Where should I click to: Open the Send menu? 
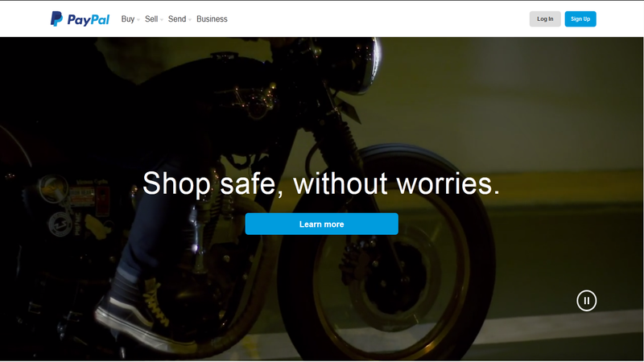click(x=177, y=19)
